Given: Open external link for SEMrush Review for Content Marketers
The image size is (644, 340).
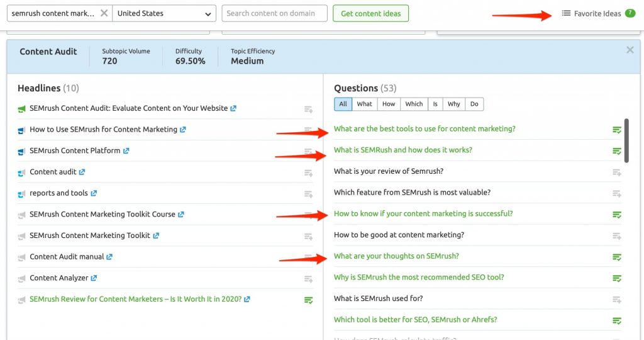Looking at the screenshot, I should (x=247, y=299).
